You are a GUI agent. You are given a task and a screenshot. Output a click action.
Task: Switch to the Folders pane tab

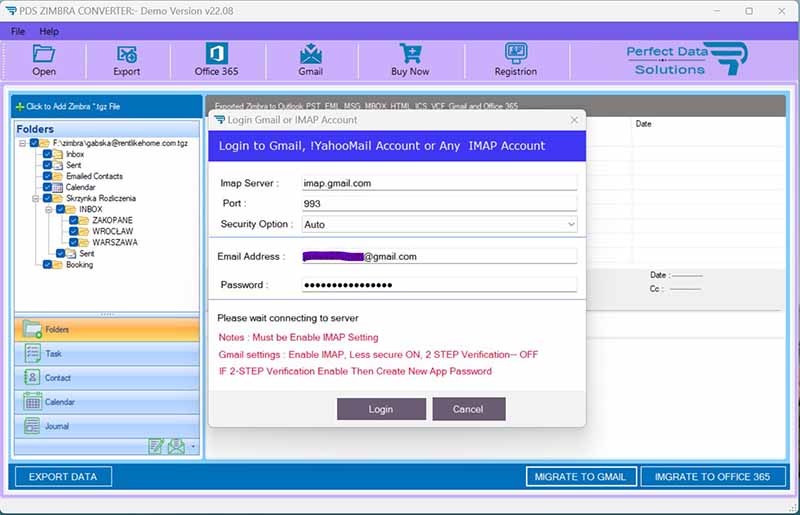pos(107,329)
